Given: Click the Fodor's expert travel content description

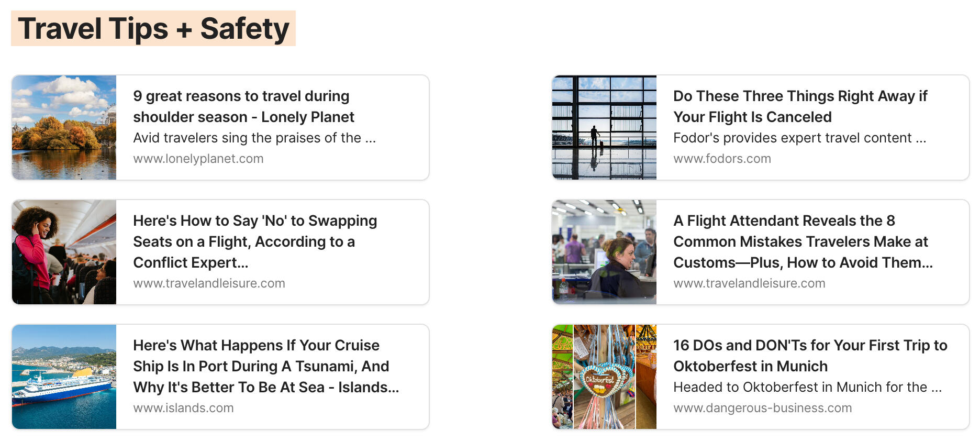Looking at the screenshot, I should point(799,138).
